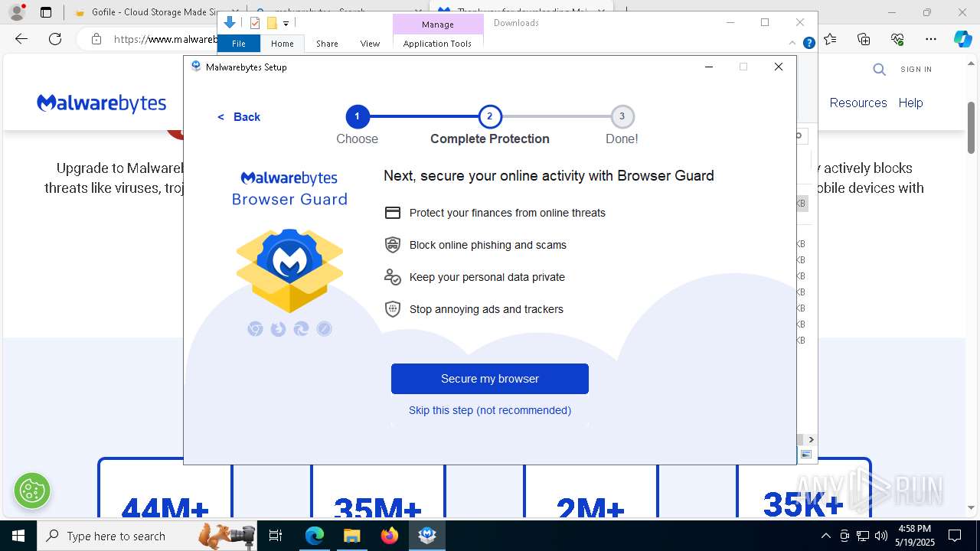The width and height of the screenshot is (980, 551).
Task: Open the notification center icon
Action: 955,536
